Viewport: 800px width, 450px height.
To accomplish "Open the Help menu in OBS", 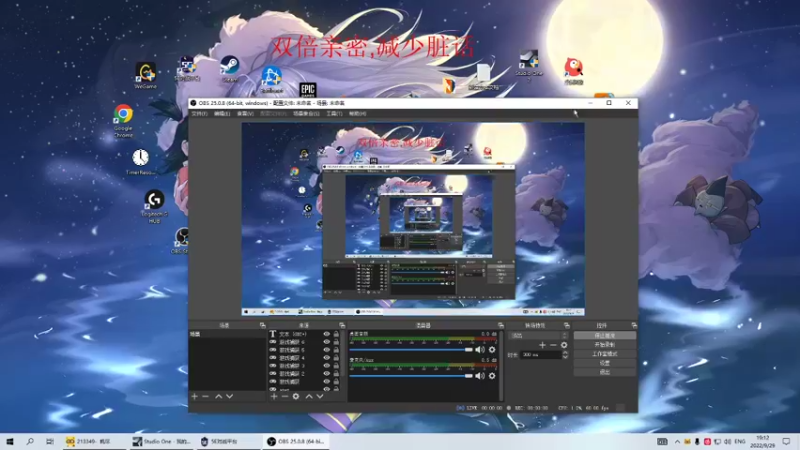I will (x=357, y=113).
